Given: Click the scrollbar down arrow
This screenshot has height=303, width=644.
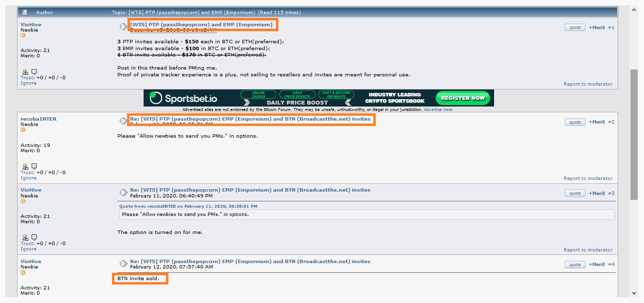Looking at the screenshot, I should (x=635, y=293).
